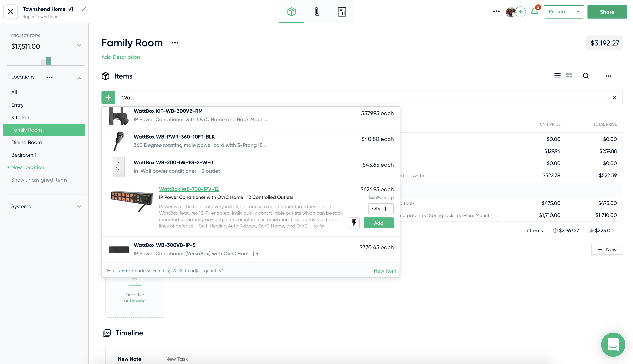
Task: Focus the item search field containing Watt
Action: pyautogui.click(x=362, y=98)
